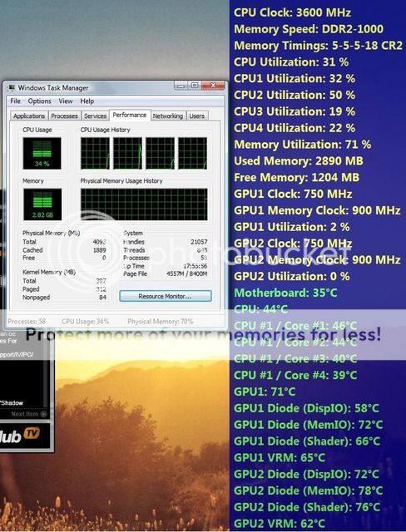Click the GPU1 Utilization: 2 % line
Image resolution: width=406 pixels, height=532 pixels.
[291, 227]
